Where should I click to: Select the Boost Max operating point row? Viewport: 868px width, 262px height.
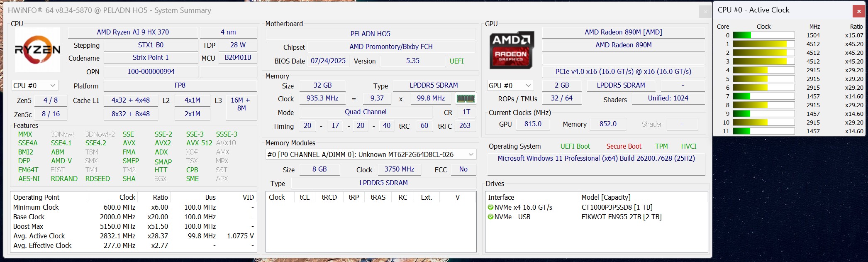133,226
